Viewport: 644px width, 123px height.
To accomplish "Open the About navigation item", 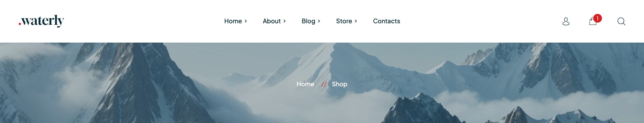I will pyautogui.click(x=272, y=21).
